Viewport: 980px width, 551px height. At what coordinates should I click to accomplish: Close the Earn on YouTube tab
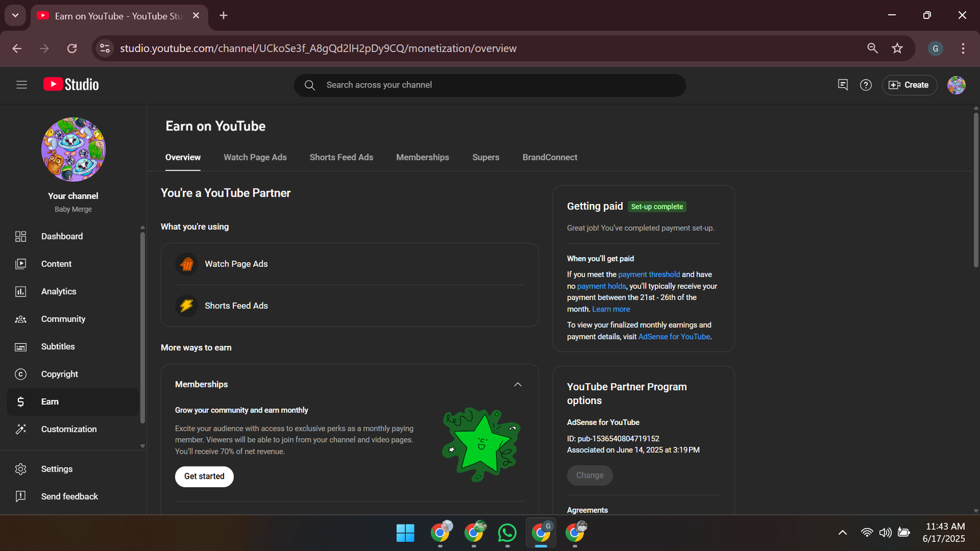[196, 15]
